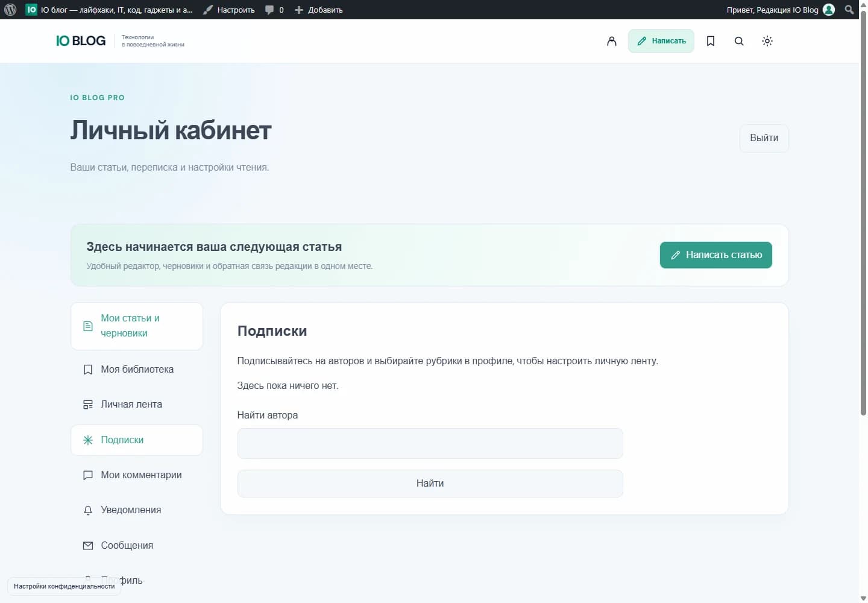Viewport: 868px width, 603px height.
Task: Select the Подписки sidebar tab
Action: (x=137, y=440)
